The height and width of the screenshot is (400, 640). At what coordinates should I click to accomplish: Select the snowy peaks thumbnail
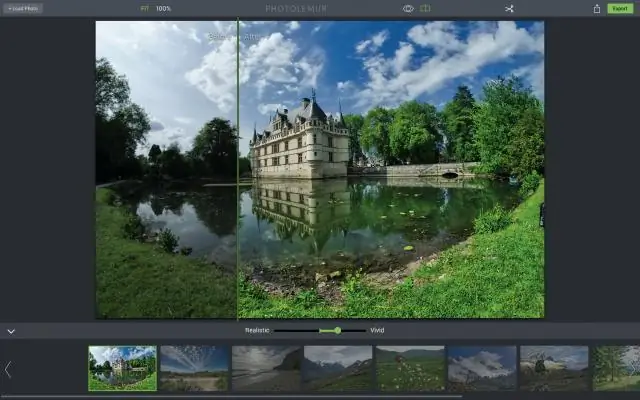coord(482,368)
